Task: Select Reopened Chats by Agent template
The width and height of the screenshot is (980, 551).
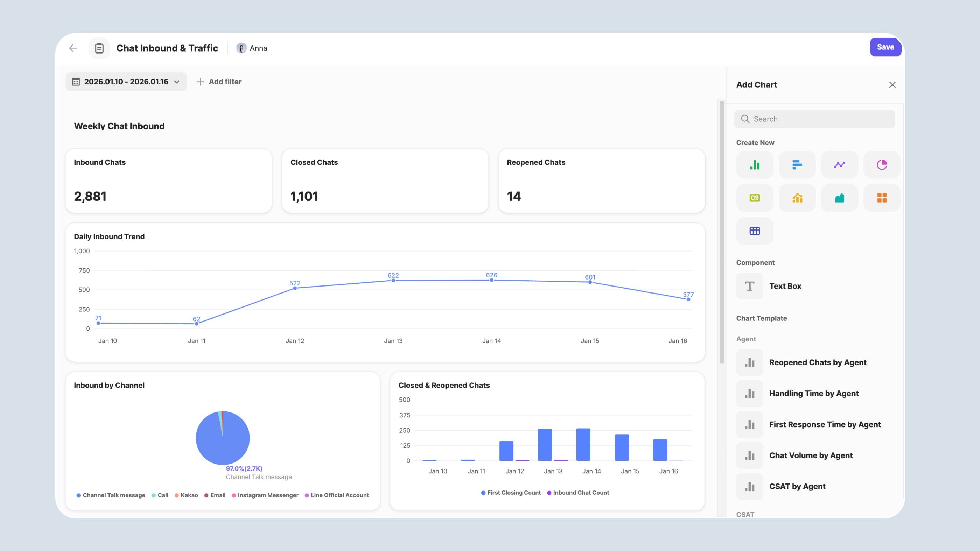Action: point(817,362)
